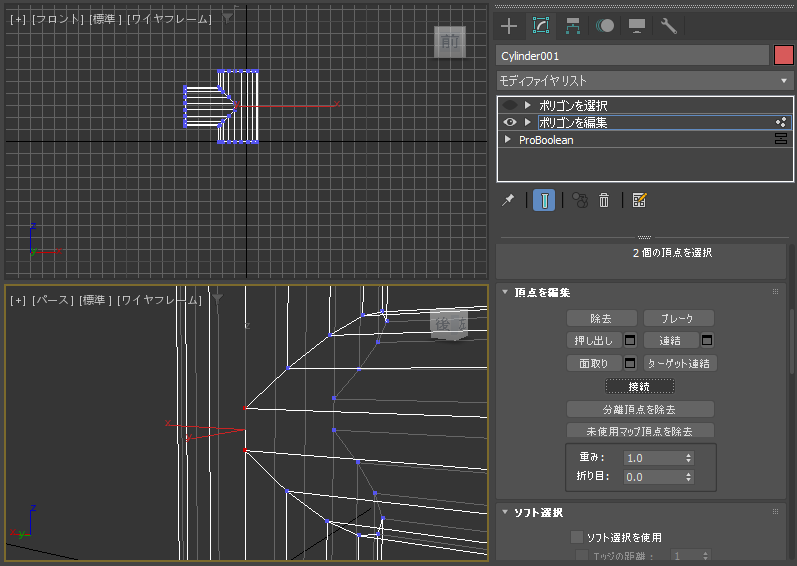Click the Pin Stack icon
Screen dimensions: 797x566
coord(508,200)
